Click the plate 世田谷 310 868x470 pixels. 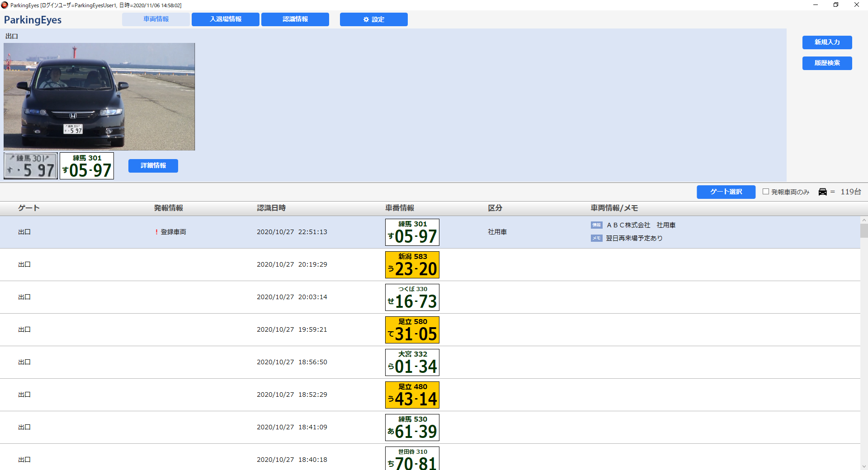tap(412, 458)
